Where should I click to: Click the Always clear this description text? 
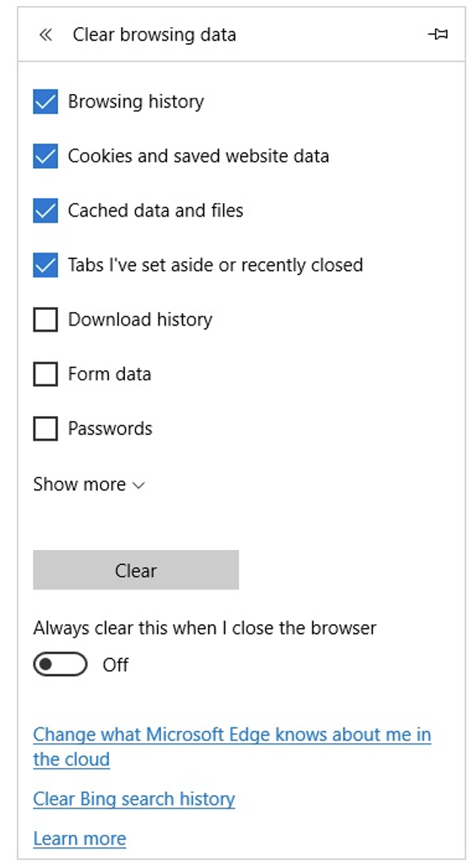(205, 627)
